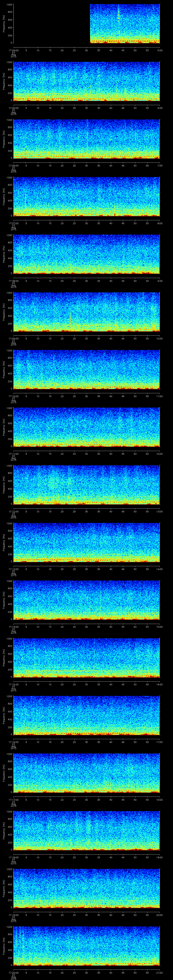Select the spectrogram panel starting at 17:10:00

[86, 369]
